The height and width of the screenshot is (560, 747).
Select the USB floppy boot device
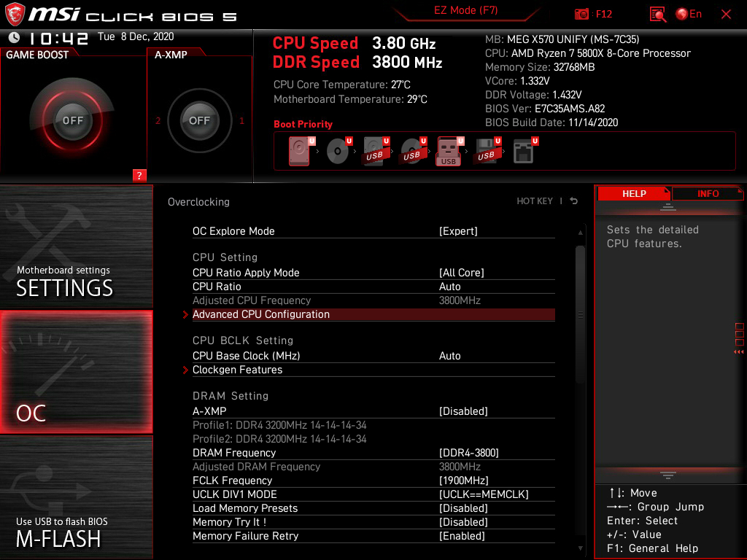coord(487,151)
